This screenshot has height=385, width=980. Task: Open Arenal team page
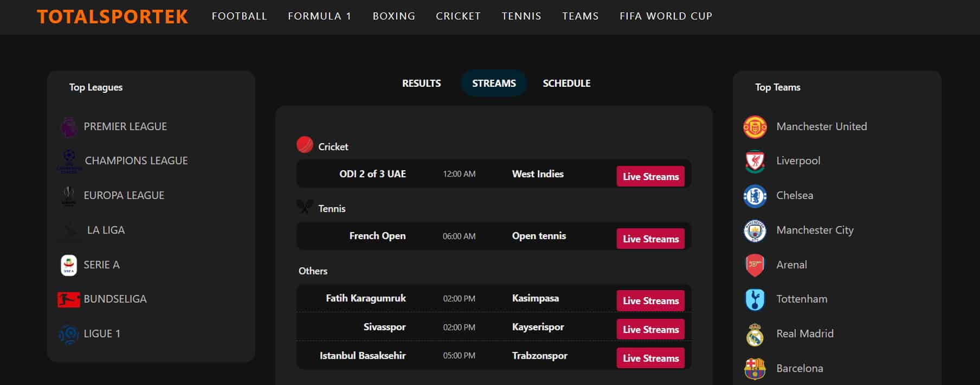coord(792,265)
